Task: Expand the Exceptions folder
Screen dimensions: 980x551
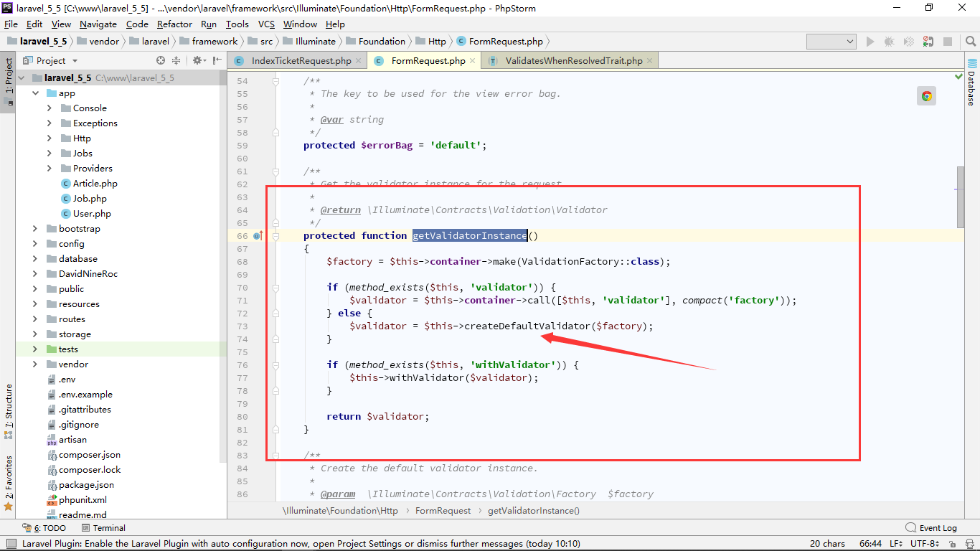Action: click(50, 123)
